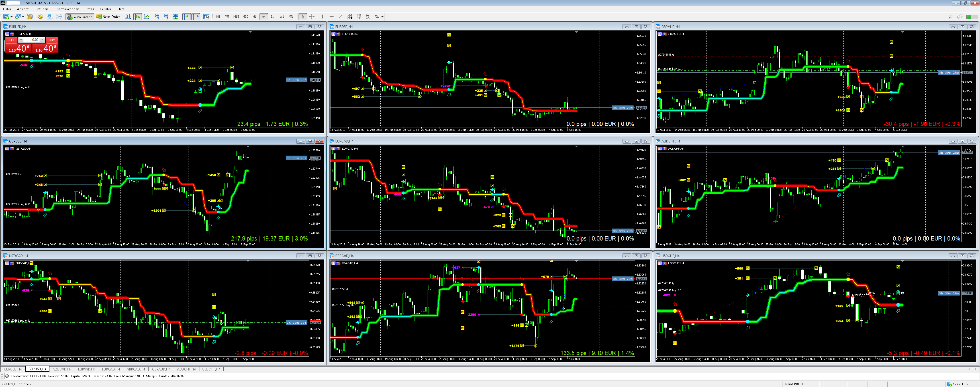Draw a horizontal line
The height and width of the screenshot is (387, 980).
click(332, 17)
